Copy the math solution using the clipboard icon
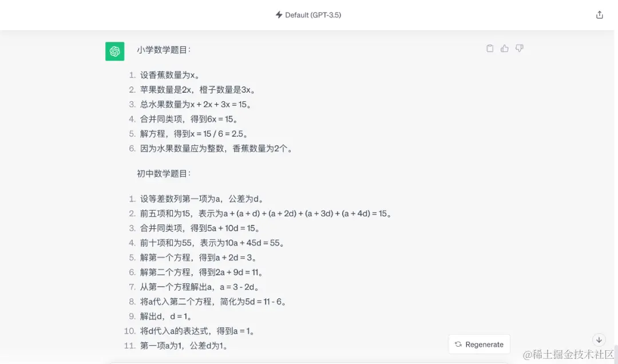Viewport: 618px width, 364px height. coord(490,49)
